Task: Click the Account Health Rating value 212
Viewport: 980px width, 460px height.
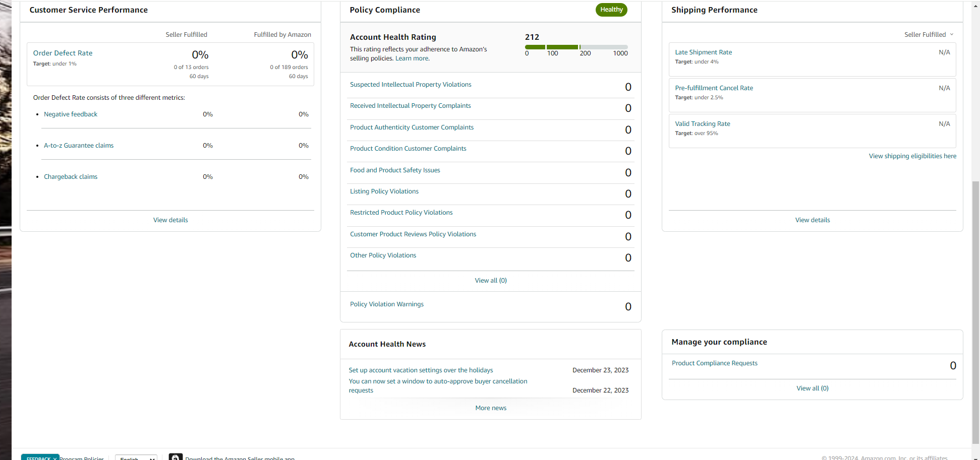Action: click(532, 37)
